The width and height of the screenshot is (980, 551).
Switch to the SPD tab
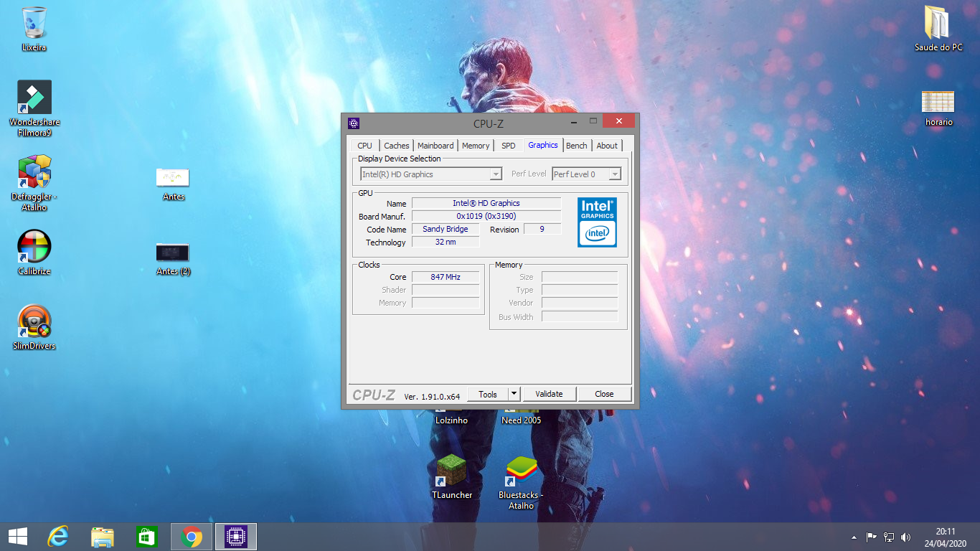508,146
